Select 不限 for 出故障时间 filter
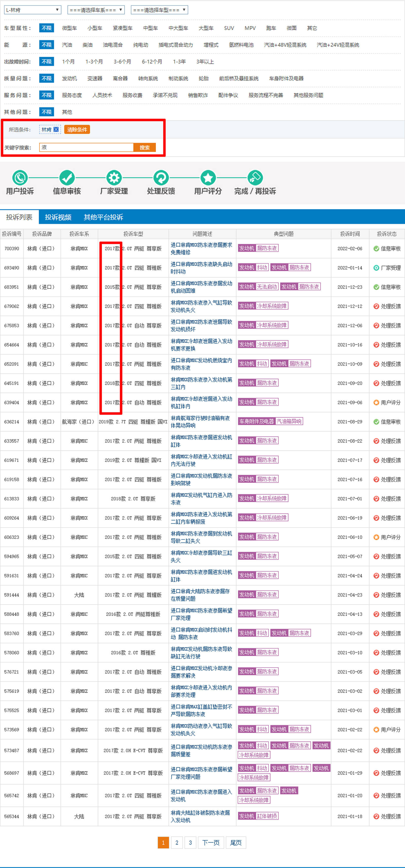The image size is (405, 868). [47, 62]
